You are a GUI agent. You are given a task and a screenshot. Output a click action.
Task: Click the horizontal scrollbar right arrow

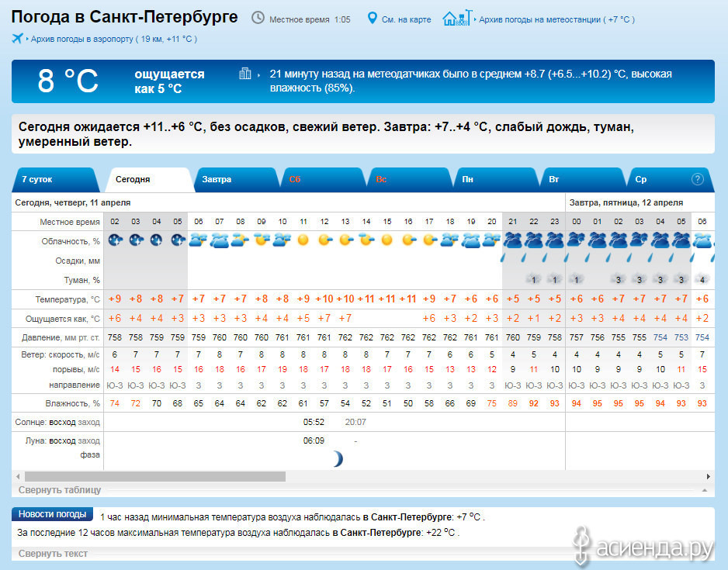coord(708,476)
